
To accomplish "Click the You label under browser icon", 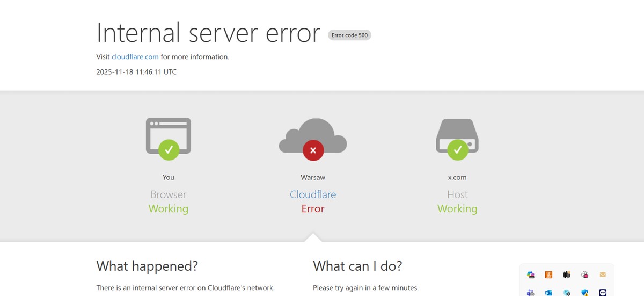I will point(169,177).
